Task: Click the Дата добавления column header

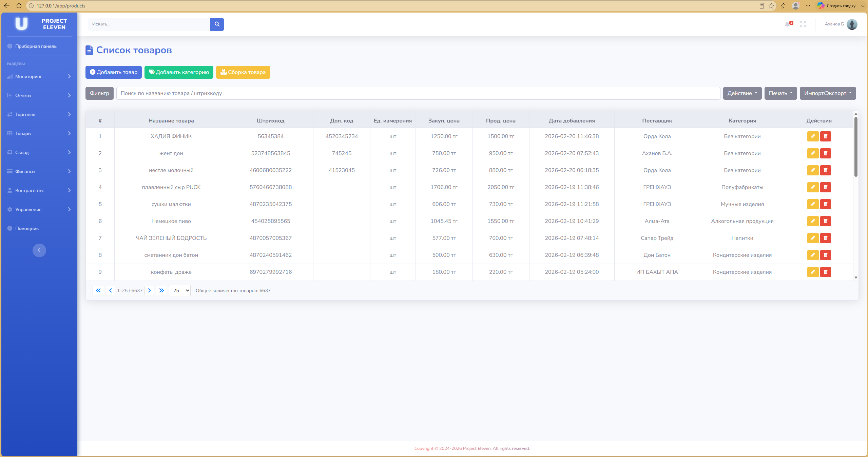Action: click(572, 121)
